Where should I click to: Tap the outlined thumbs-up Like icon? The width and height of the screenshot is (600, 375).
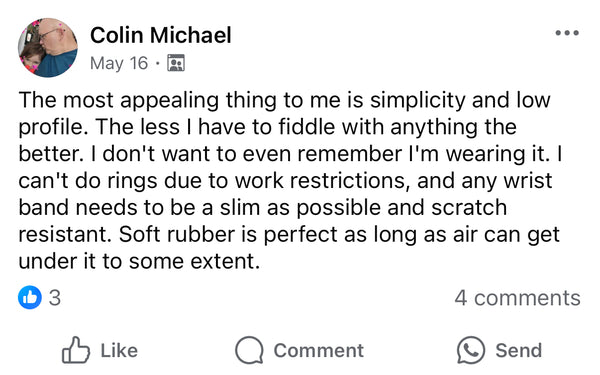(x=76, y=350)
